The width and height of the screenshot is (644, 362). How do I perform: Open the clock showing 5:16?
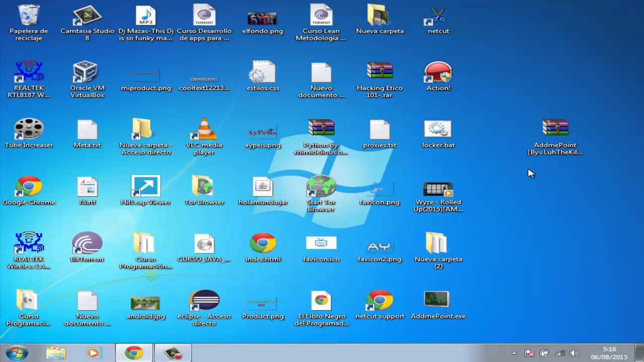(609, 353)
